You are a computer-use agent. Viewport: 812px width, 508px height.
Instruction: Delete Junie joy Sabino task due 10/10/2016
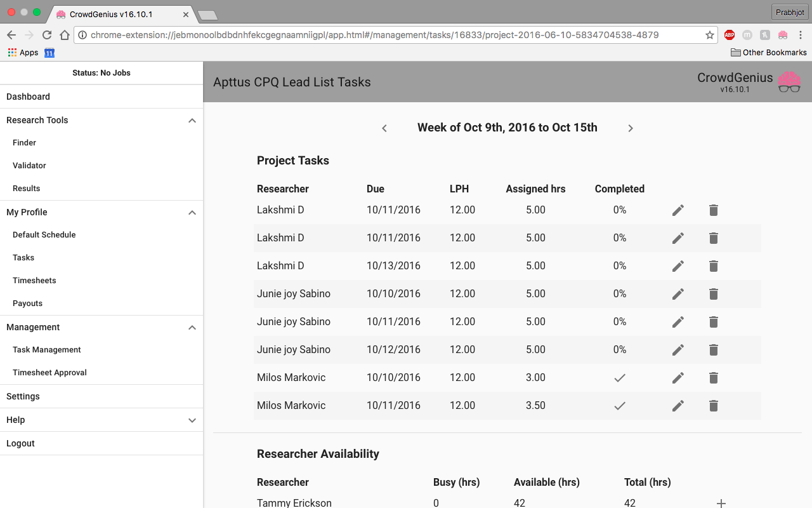[714, 294]
